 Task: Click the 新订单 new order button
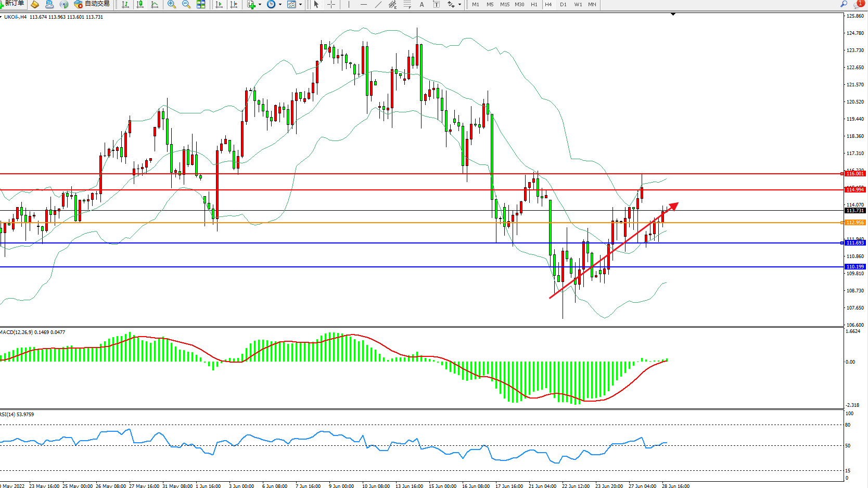(x=12, y=4)
